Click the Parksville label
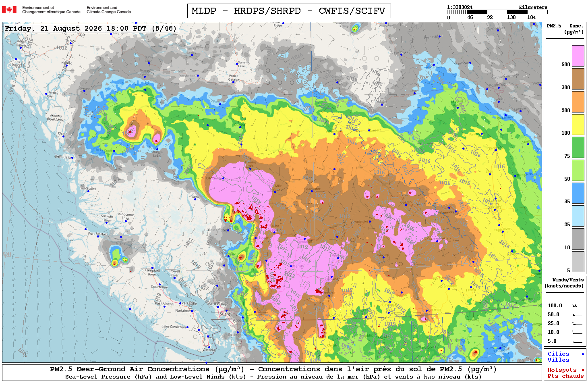588x383 pixels. 189,303
